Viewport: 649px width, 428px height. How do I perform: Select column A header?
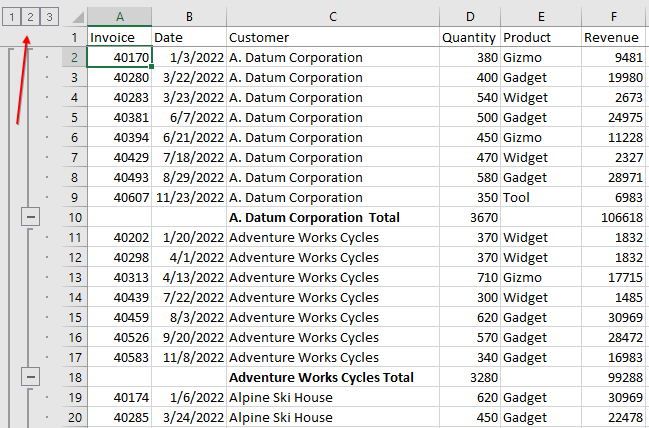pyautogui.click(x=120, y=17)
